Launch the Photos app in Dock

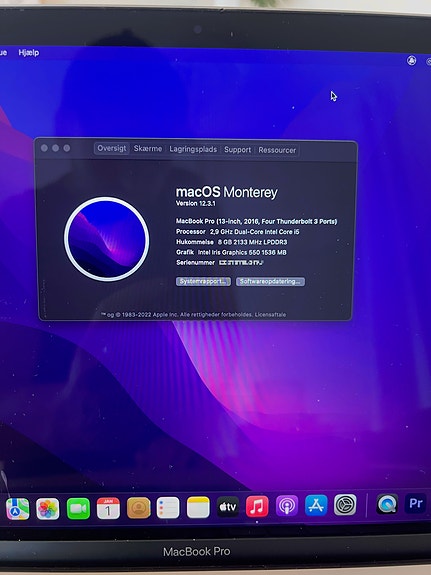point(48,509)
